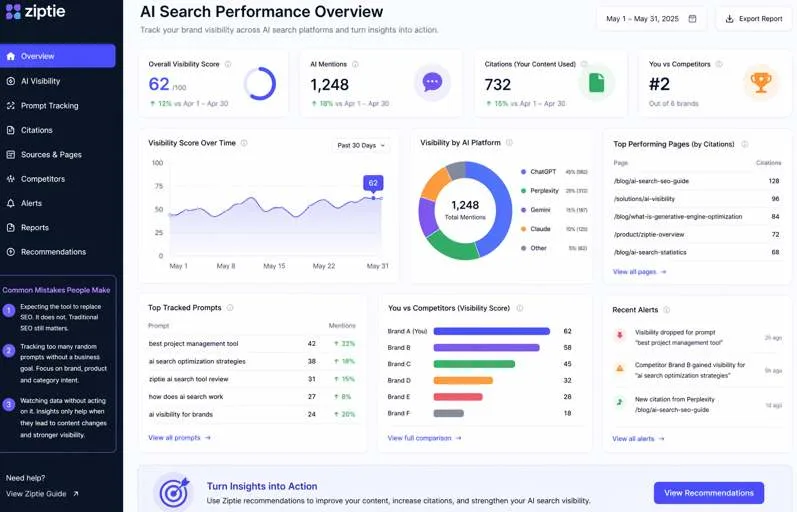Click the Alerts bell icon in sidebar
797x512 pixels.
(x=10, y=203)
